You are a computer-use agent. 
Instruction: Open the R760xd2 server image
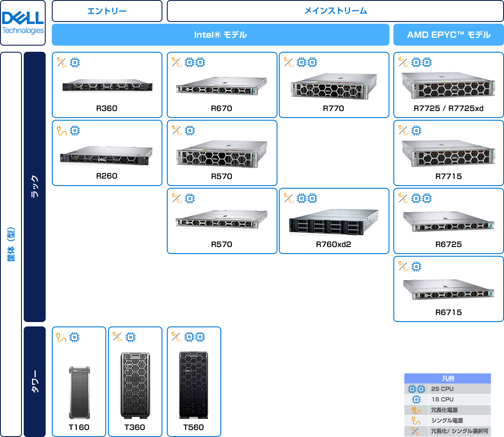tap(334, 222)
